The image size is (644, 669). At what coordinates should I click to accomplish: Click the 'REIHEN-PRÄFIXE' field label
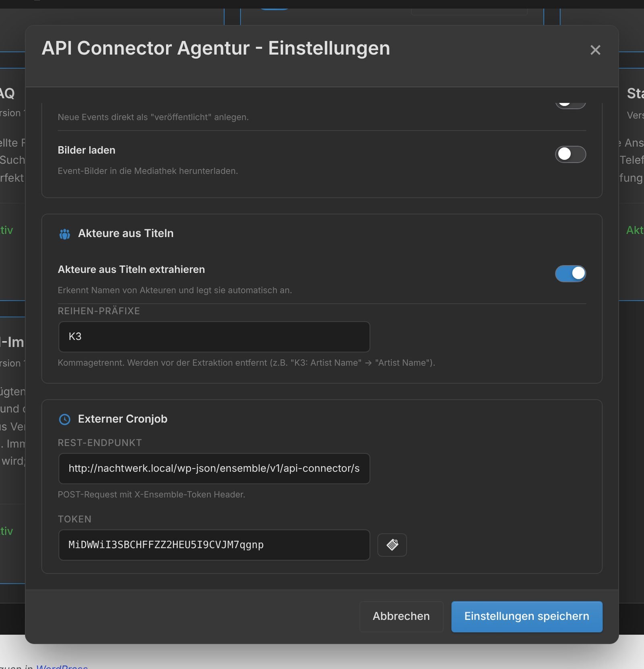[x=99, y=311]
